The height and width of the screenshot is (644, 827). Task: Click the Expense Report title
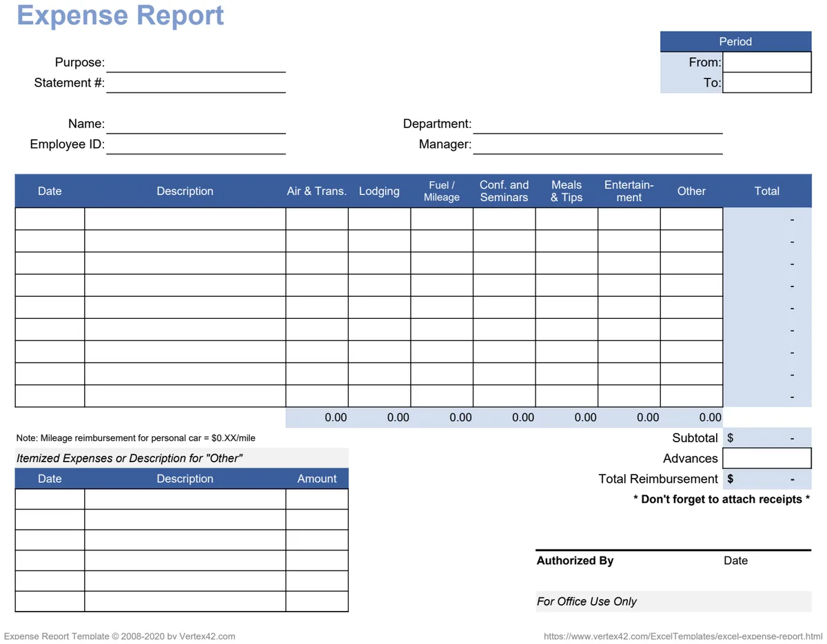pos(121,14)
